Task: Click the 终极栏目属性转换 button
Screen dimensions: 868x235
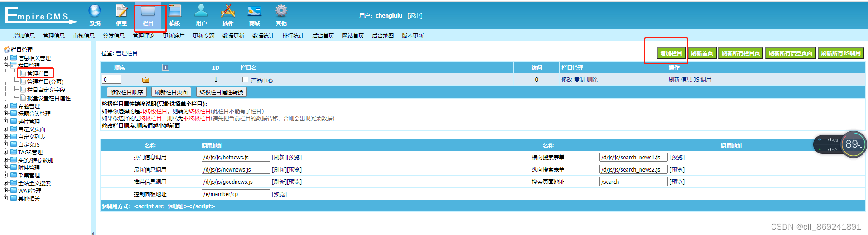Action: click(222, 92)
